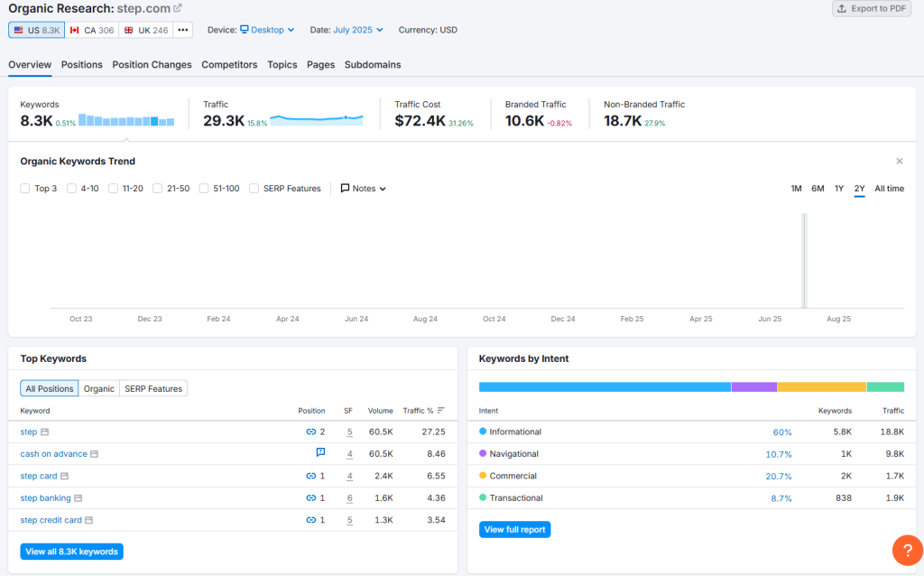Click the cash on advance position icon
This screenshot has width=924, height=576.
(320, 453)
